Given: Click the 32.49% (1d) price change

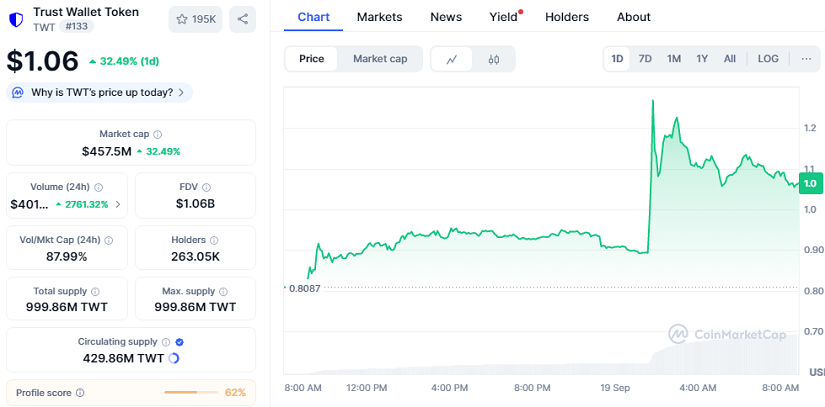Looking at the screenshot, I should click(124, 62).
